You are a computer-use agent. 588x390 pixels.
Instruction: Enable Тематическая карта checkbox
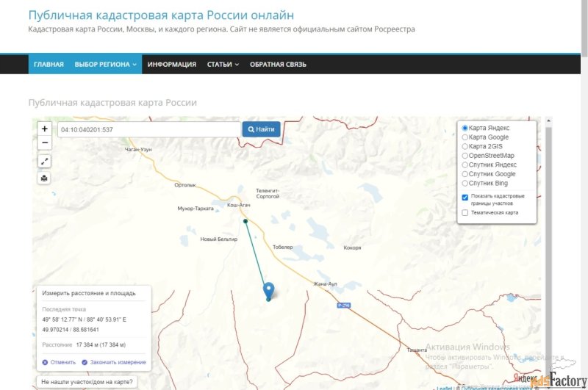465,213
